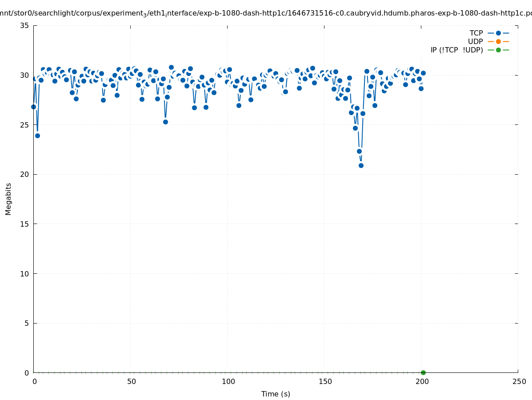Click the Megabits y-axis label
Viewport: 532px width, 400px height.
(8, 199)
